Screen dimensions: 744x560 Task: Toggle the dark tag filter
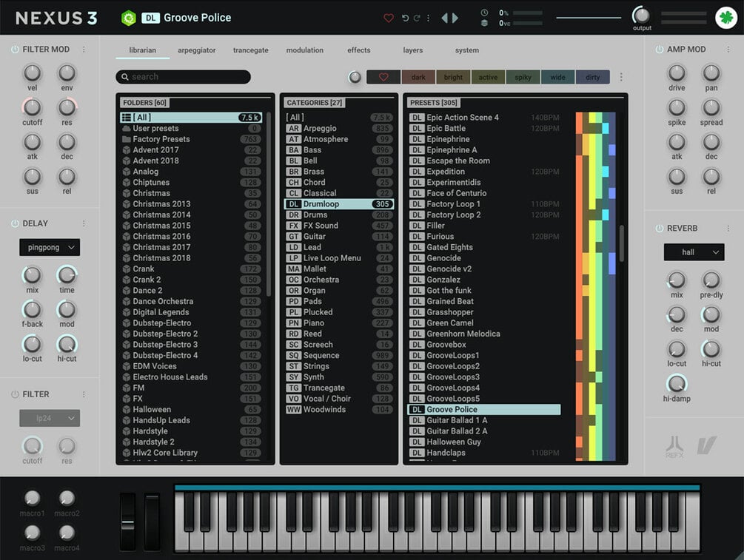[418, 77]
